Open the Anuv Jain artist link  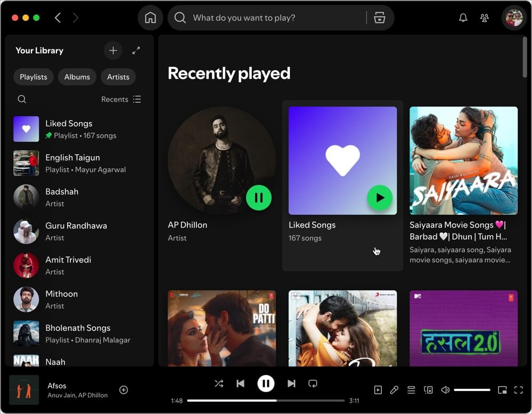point(61,395)
